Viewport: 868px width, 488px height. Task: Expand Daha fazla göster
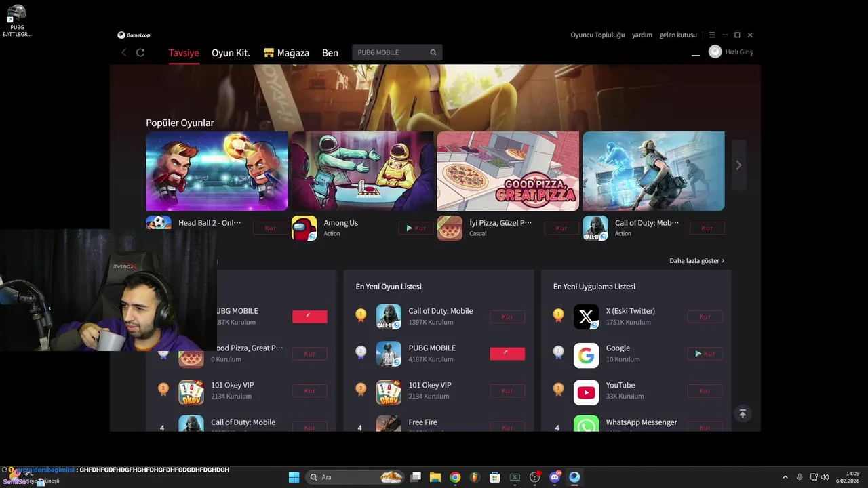pos(696,261)
